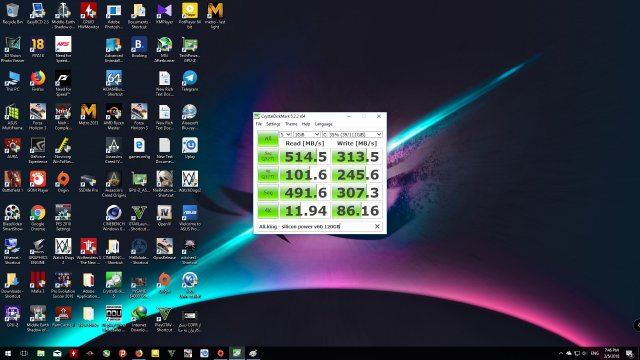Start the plain Seq benchmark test
Viewport: 640px width, 360px height.
(268, 193)
